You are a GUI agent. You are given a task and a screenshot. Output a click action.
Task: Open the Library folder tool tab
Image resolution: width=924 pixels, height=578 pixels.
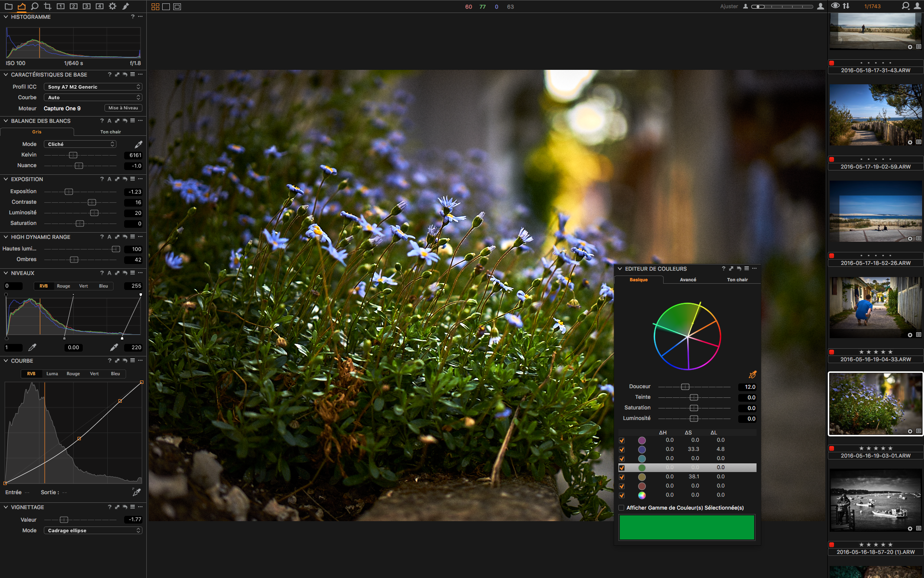tap(9, 6)
